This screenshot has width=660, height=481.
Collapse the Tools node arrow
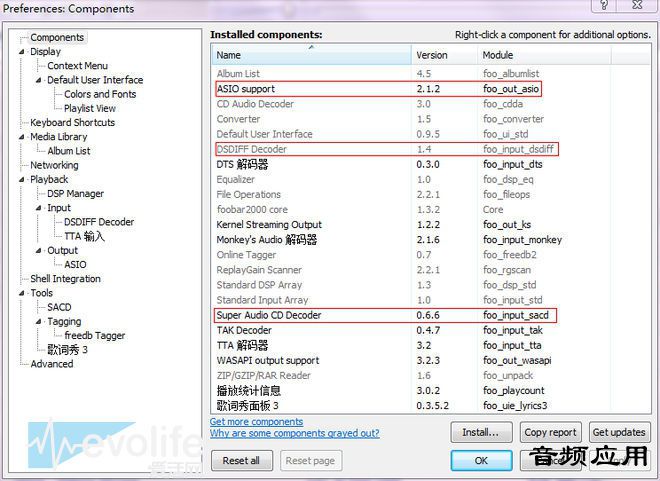[x=21, y=293]
